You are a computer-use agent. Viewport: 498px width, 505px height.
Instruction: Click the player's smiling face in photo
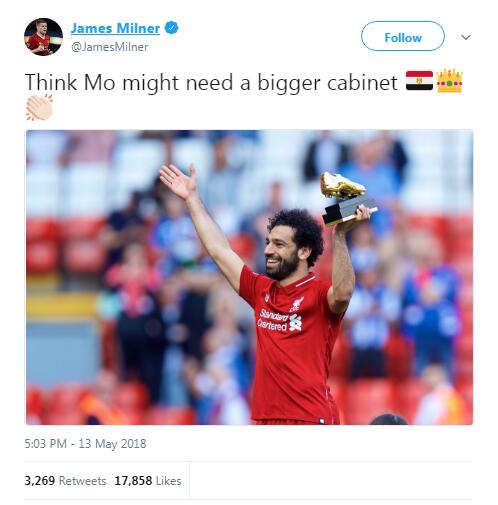[281, 254]
